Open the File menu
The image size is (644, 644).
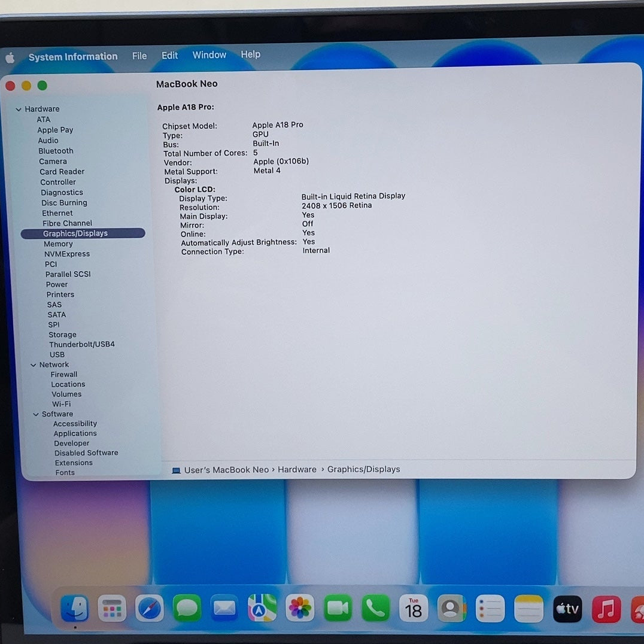pyautogui.click(x=139, y=56)
